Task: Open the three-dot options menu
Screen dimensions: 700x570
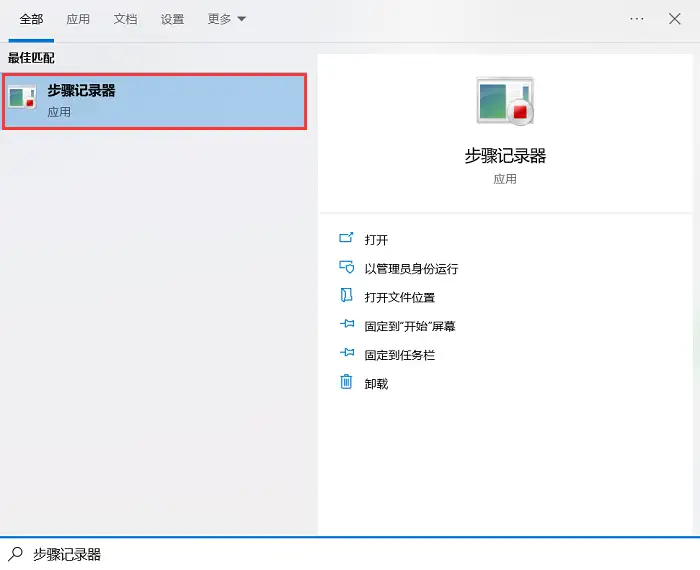Action: pos(637,19)
